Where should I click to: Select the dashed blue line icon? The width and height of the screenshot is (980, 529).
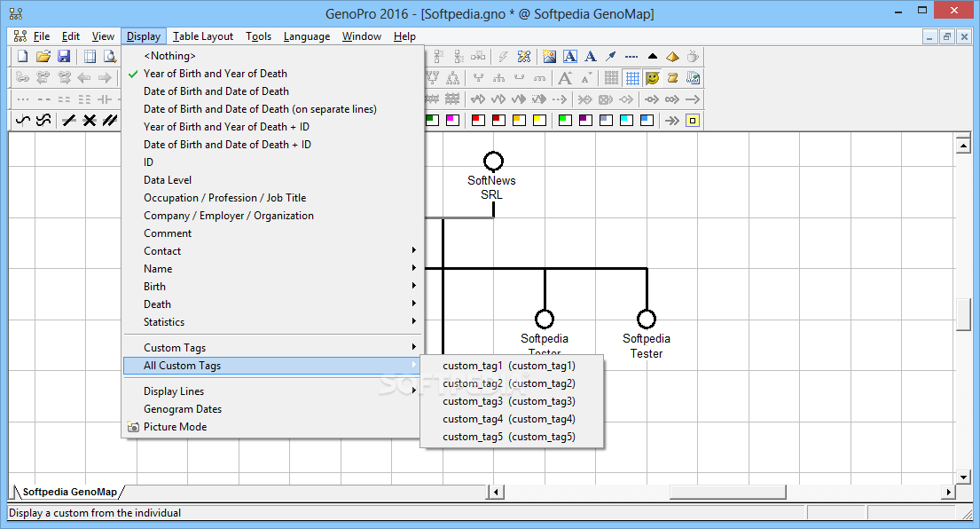tap(631, 56)
